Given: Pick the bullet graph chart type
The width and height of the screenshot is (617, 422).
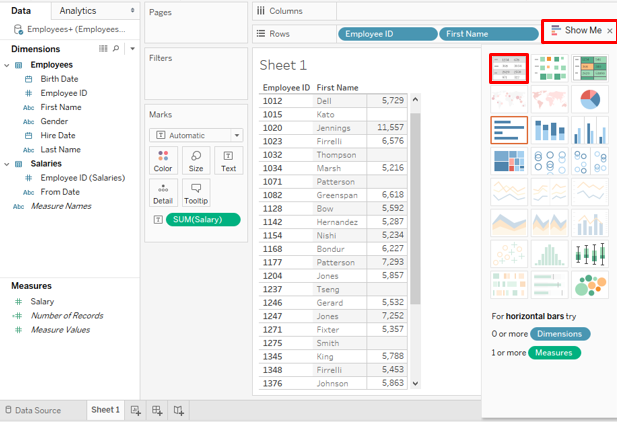Looking at the screenshot, I should 549,284.
